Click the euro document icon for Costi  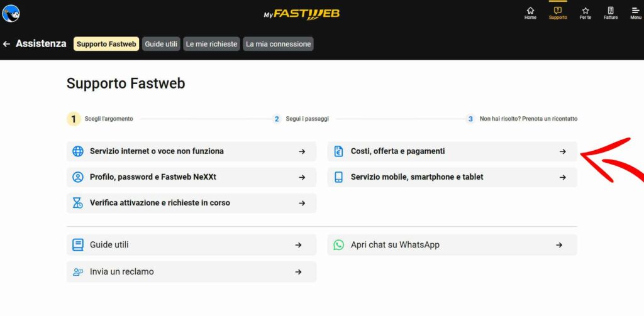coord(338,151)
